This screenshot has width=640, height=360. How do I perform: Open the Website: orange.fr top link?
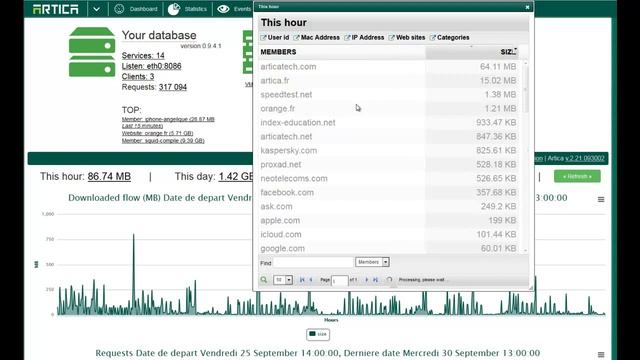[157, 133]
